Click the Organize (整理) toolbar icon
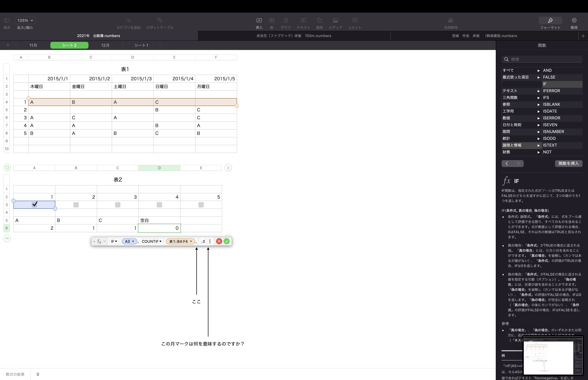This screenshot has width=588, height=380. coord(574,20)
